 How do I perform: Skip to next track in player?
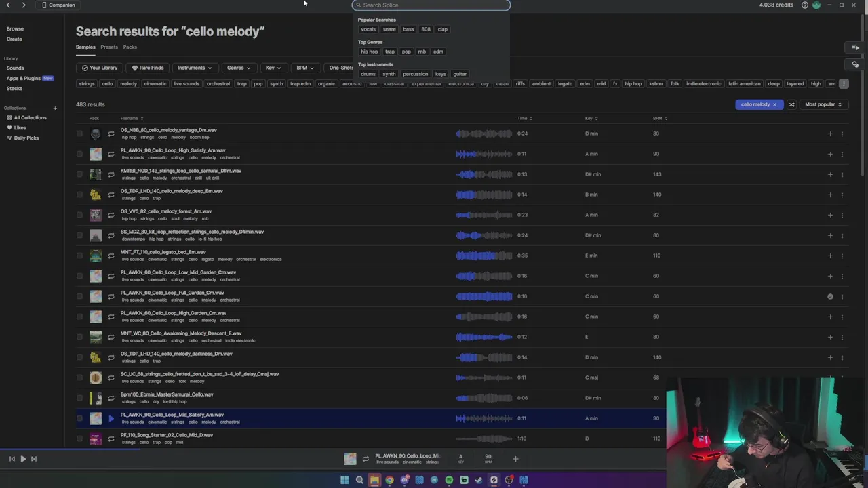tap(34, 459)
